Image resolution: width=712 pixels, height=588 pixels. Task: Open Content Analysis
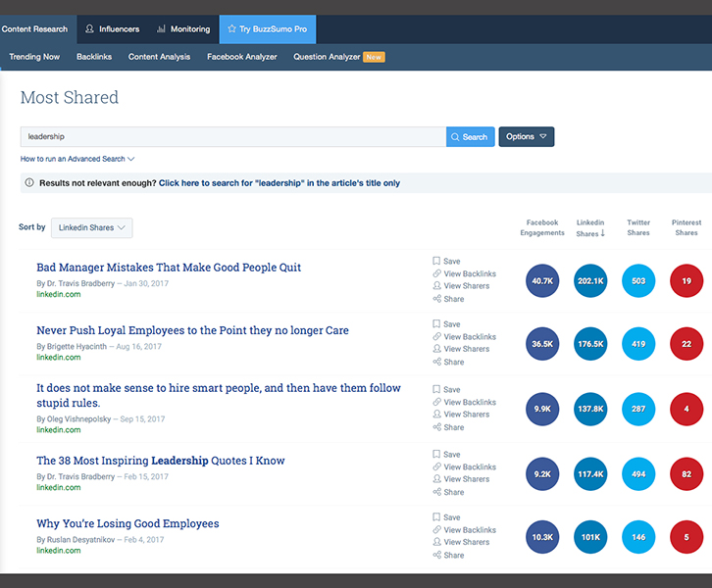click(159, 57)
